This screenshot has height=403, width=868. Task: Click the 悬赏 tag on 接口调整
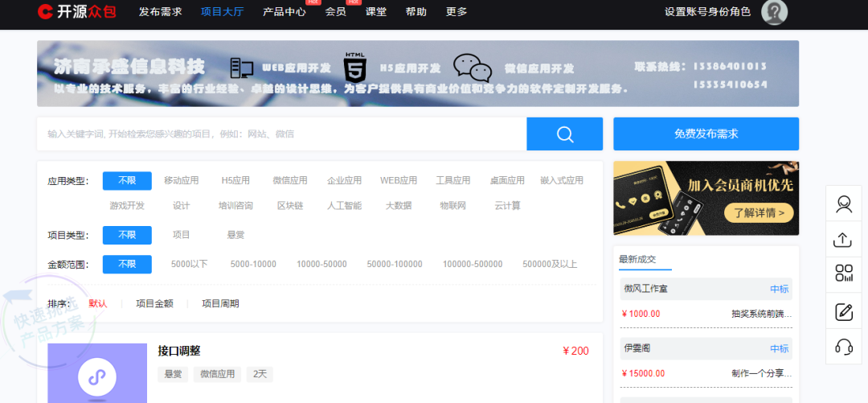173,374
